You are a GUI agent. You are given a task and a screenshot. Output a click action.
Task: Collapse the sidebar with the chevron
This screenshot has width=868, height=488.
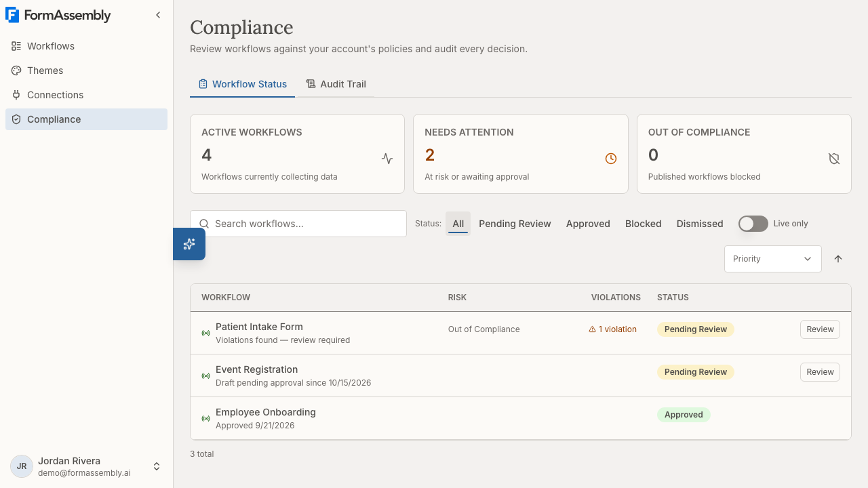pos(158,15)
